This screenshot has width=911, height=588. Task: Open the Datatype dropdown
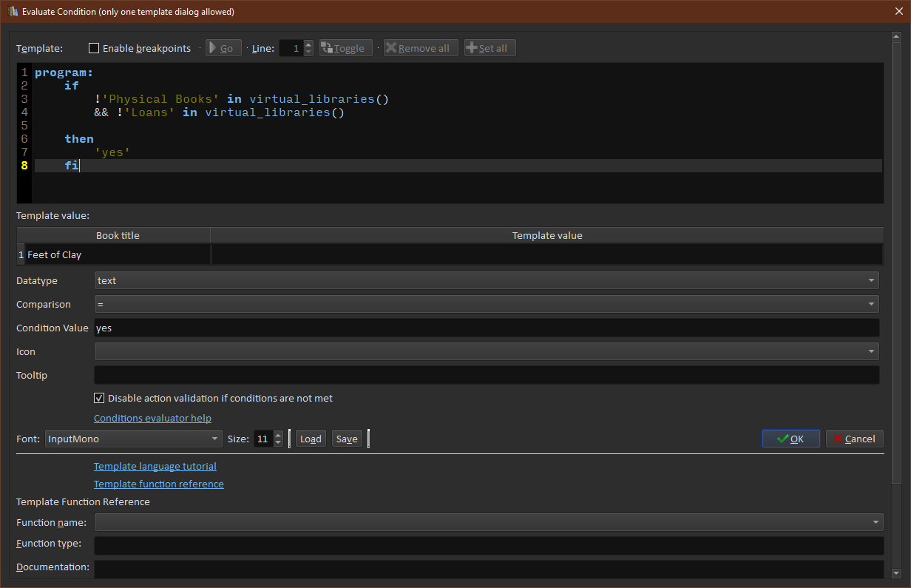coord(487,280)
